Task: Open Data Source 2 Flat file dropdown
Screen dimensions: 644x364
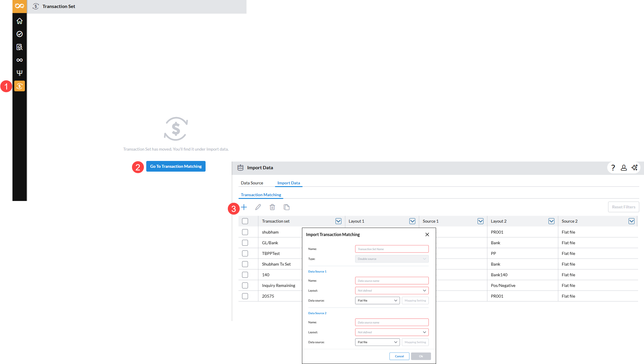Action: point(377,342)
